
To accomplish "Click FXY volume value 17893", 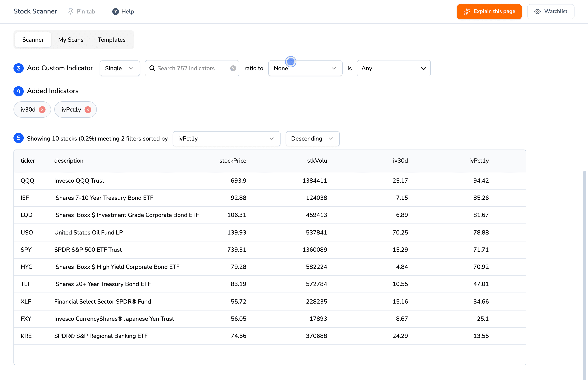I will pos(318,319).
